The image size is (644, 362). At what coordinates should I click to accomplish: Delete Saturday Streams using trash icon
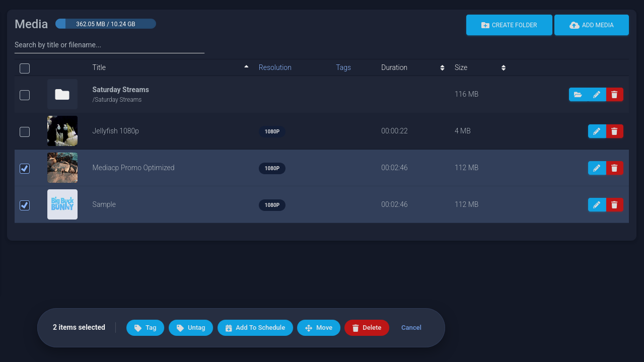click(x=614, y=95)
